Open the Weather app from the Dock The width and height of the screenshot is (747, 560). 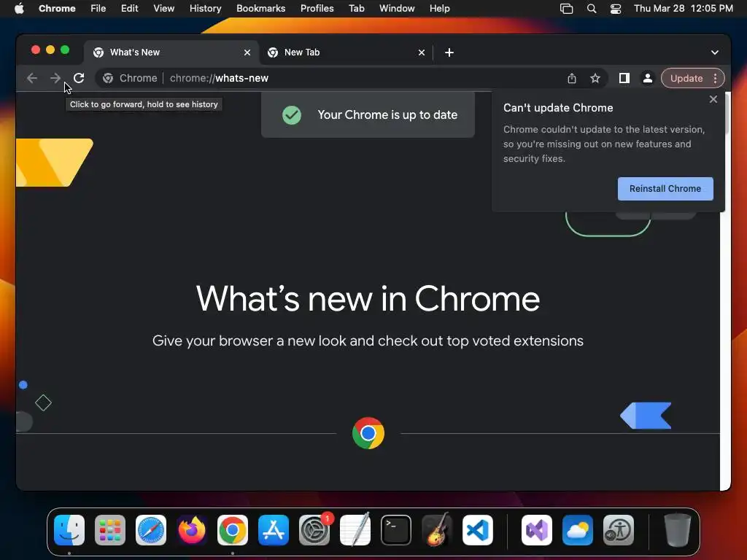click(x=578, y=529)
